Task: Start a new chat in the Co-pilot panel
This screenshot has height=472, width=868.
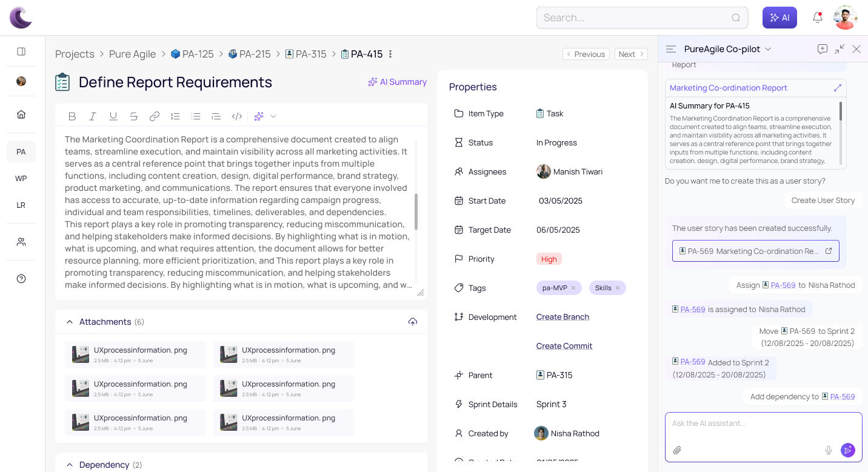Action: tap(822, 49)
